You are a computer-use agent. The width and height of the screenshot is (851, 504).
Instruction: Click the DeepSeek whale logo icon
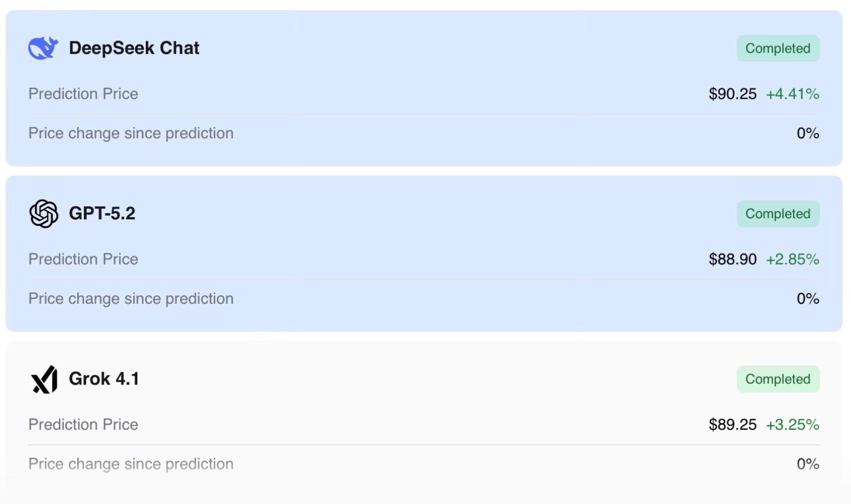(43, 48)
